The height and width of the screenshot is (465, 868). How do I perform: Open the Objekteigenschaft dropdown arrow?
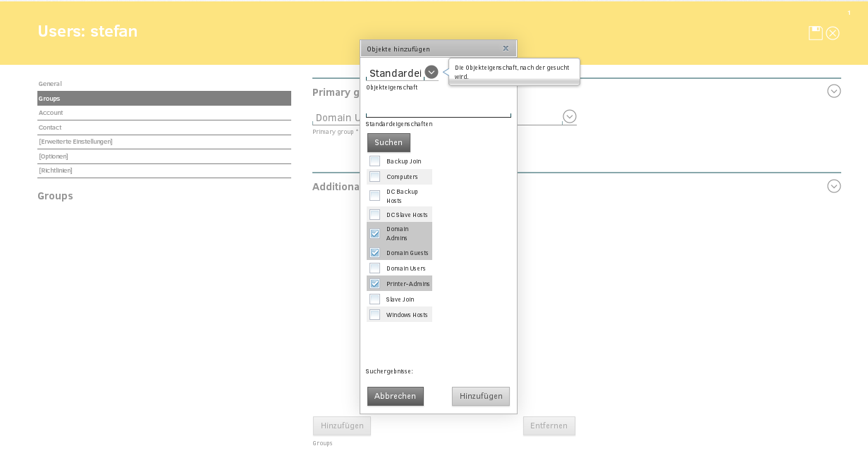(432, 72)
